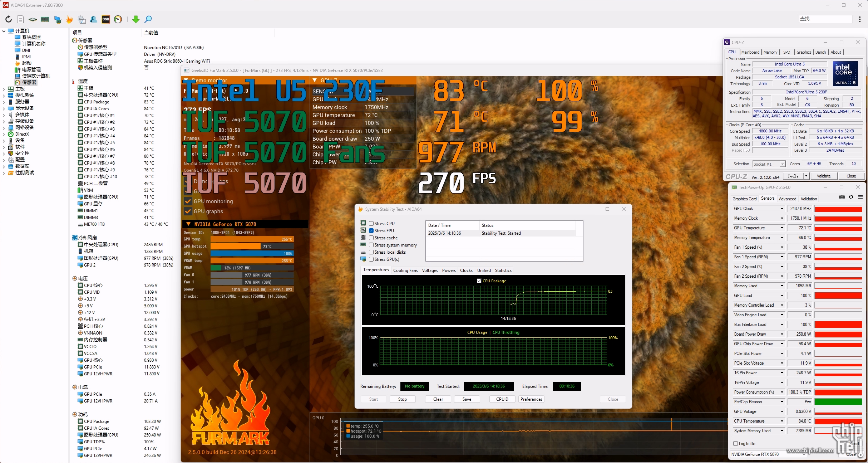The height and width of the screenshot is (463, 868).
Task: Enable Log to file in GPU-Z
Action: click(736, 444)
